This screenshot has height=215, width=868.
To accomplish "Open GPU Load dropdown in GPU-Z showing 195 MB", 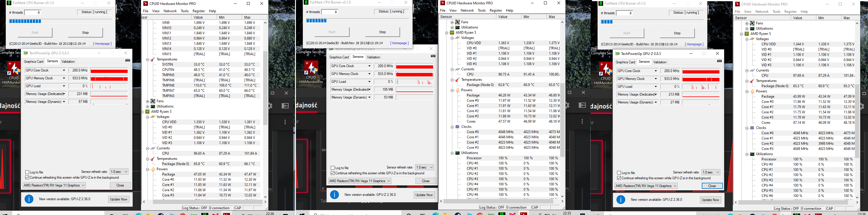I will [x=351, y=82].
